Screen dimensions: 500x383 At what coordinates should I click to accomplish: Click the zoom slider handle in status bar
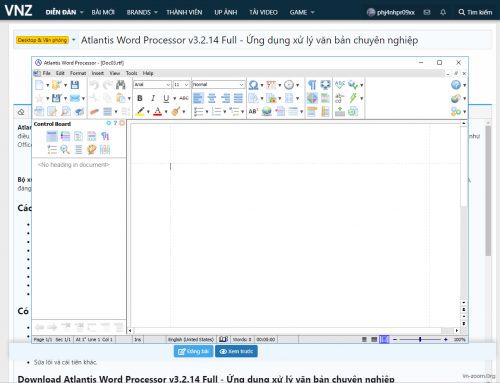coord(420,339)
